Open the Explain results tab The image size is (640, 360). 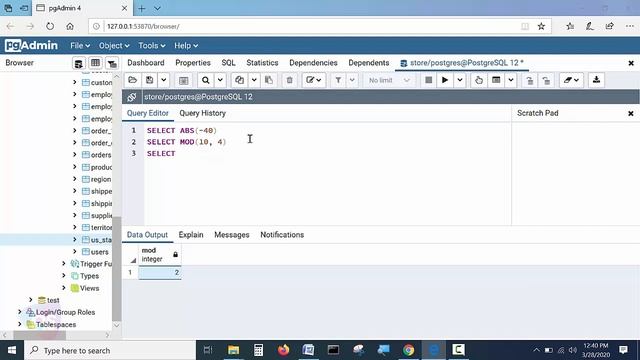[191, 235]
